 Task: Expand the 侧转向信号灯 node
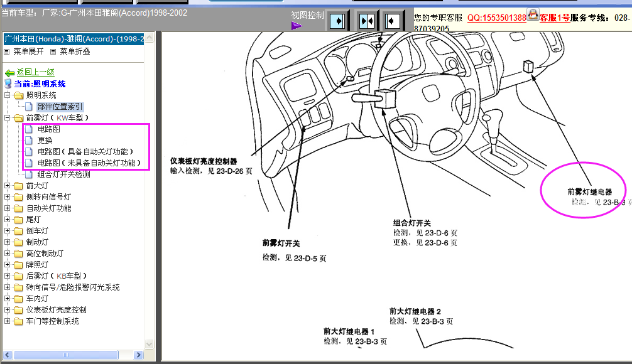[8, 197]
